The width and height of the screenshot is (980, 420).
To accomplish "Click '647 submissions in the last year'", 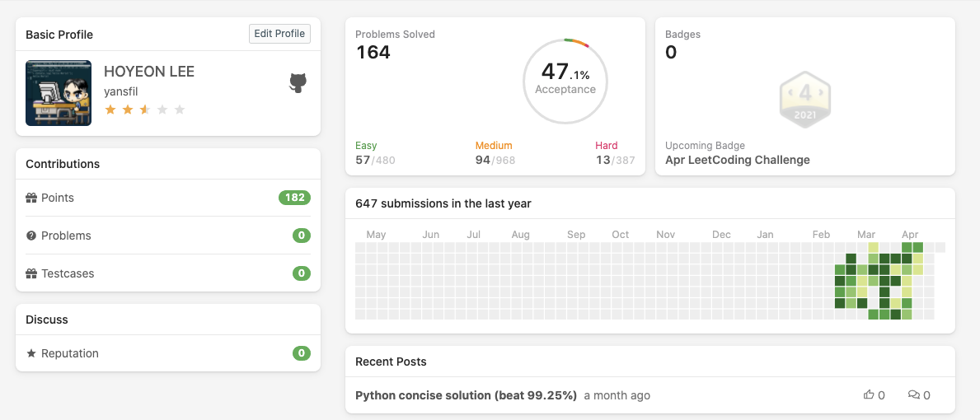I will (443, 203).
